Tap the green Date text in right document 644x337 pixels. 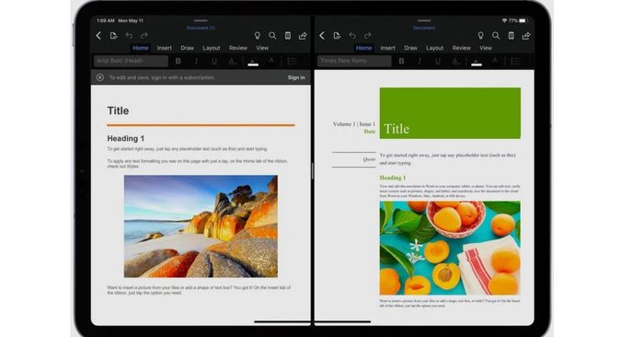pyautogui.click(x=370, y=132)
